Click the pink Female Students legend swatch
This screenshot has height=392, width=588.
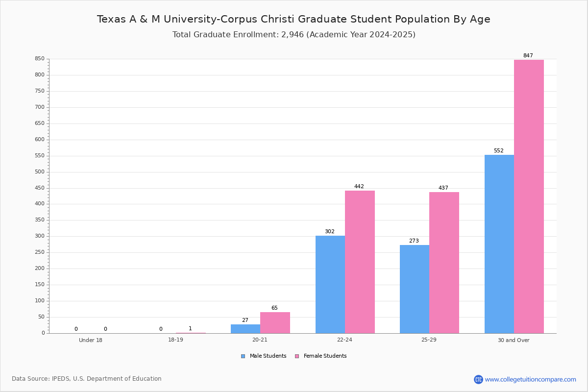(297, 356)
